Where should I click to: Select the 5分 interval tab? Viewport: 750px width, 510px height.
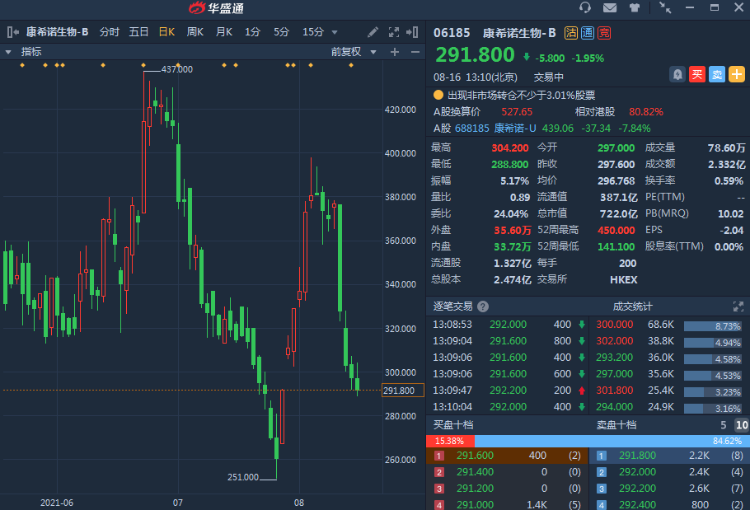pos(281,32)
